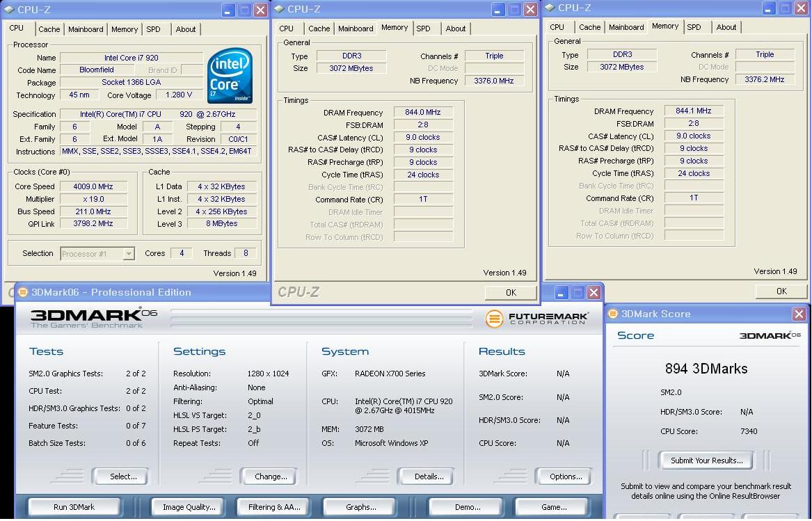812x521 pixels.
Task: Click the Core Speed value "4009.0 MHz"
Action: (93, 186)
